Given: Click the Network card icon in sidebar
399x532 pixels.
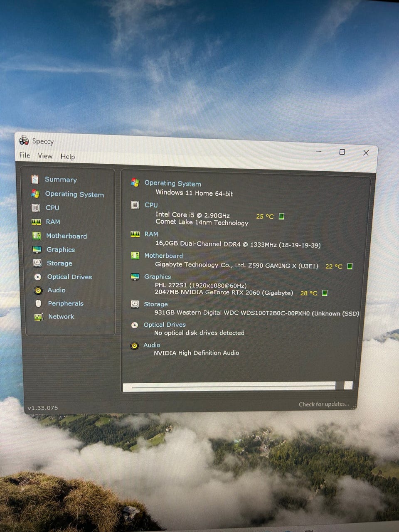Looking at the screenshot, I should pyautogui.click(x=39, y=317).
